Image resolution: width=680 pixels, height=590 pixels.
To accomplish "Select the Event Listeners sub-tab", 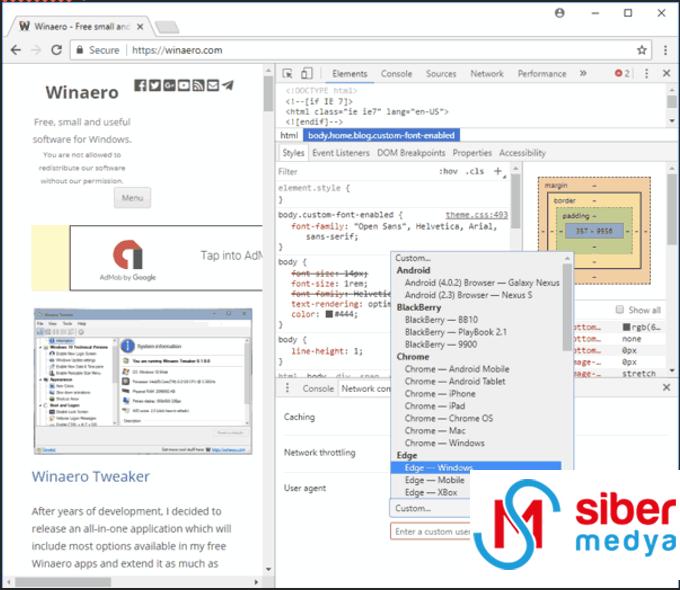I will pyautogui.click(x=341, y=153).
